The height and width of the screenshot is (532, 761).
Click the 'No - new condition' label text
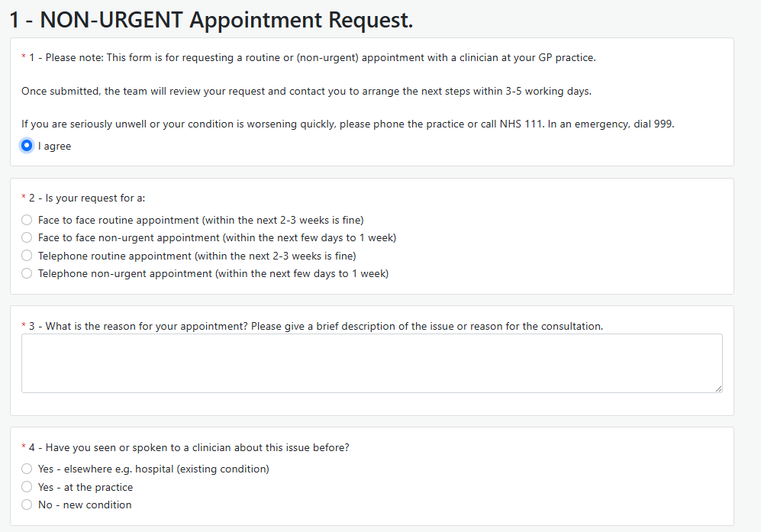point(85,505)
